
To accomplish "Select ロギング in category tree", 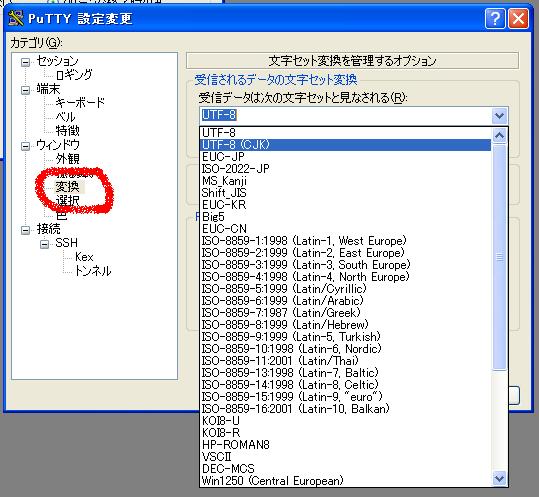I will 74,75.
